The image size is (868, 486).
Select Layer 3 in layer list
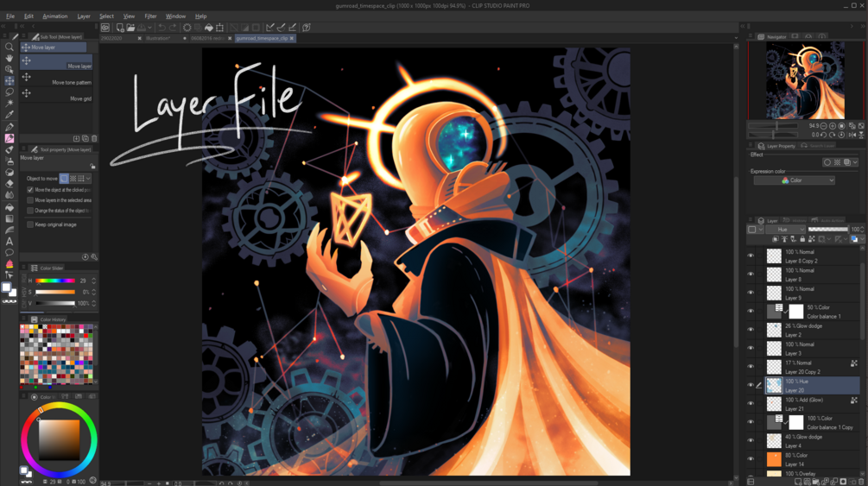[812, 348]
